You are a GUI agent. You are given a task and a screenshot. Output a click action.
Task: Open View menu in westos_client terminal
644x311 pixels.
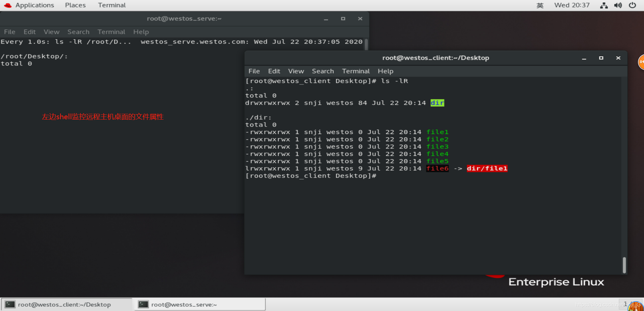[x=296, y=71]
